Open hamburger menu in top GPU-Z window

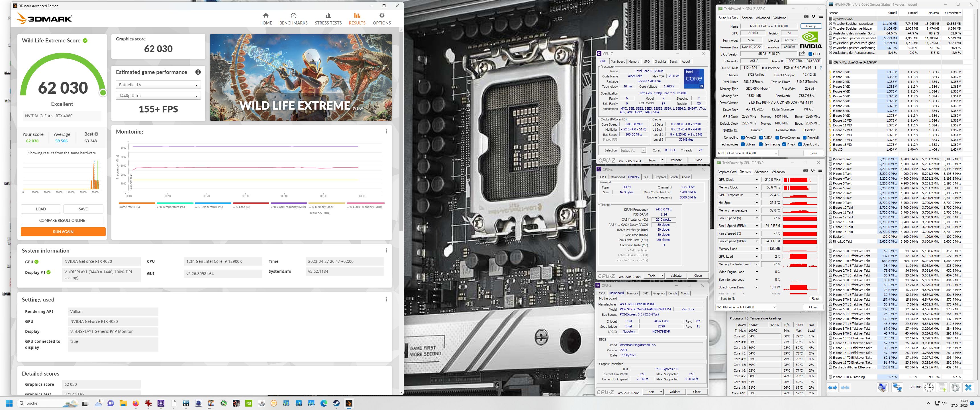(x=821, y=17)
